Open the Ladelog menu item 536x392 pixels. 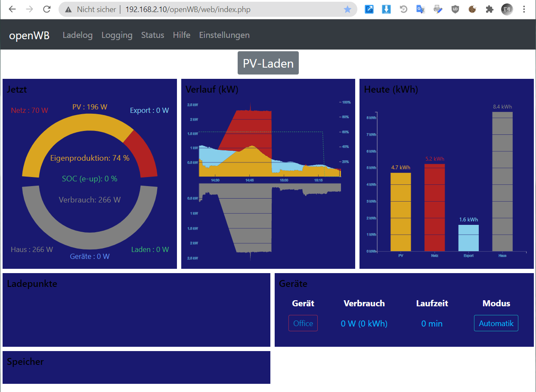(77, 35)
